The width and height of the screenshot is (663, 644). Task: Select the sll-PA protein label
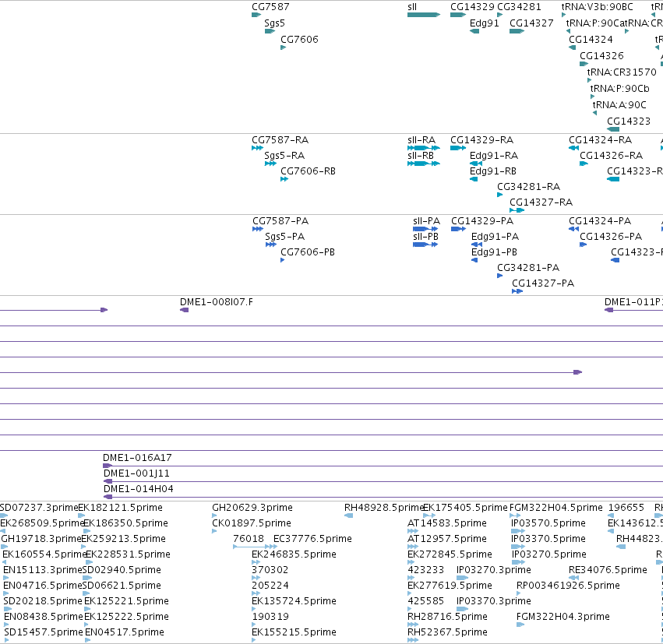coord(427,221)
